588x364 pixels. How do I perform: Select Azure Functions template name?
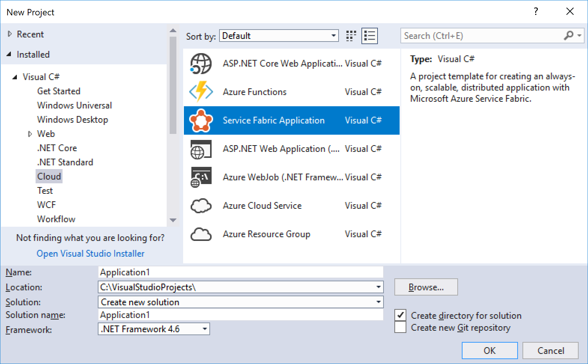[255, 92]
